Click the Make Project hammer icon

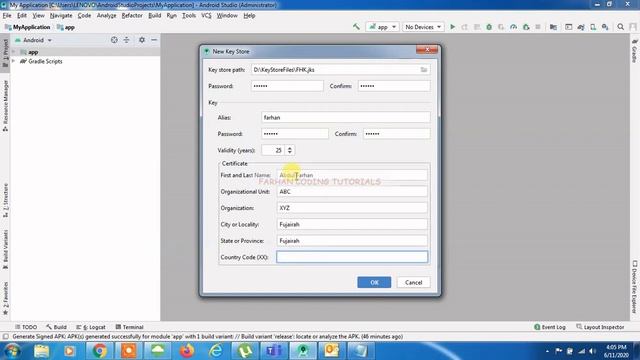tap(356, 27)
